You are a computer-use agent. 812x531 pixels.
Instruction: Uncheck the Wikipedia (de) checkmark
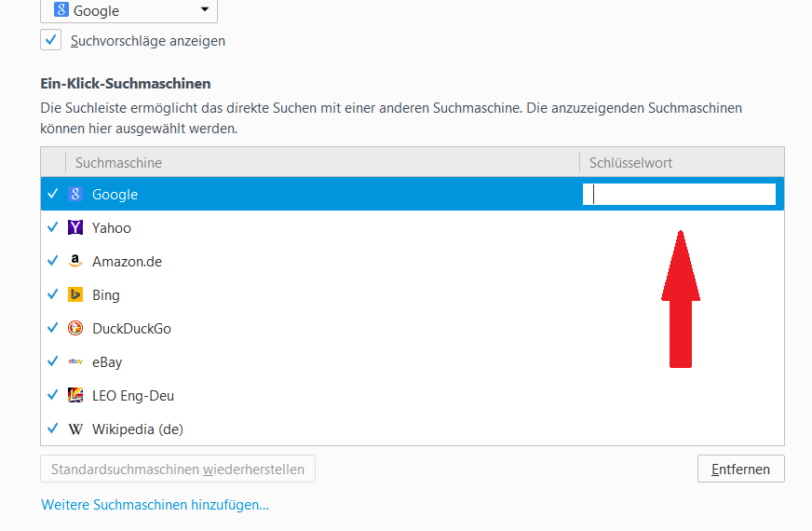pyautogui.click(x=53, y=429)
